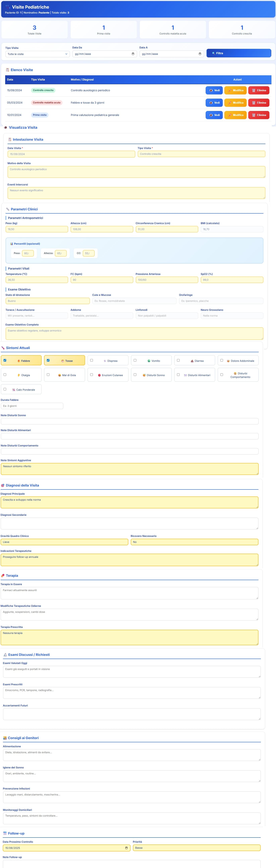The image size is (276, 868).
Task: Click the eye icon for the 15/09/2024 visit
Action: click(x=211, y=90)
